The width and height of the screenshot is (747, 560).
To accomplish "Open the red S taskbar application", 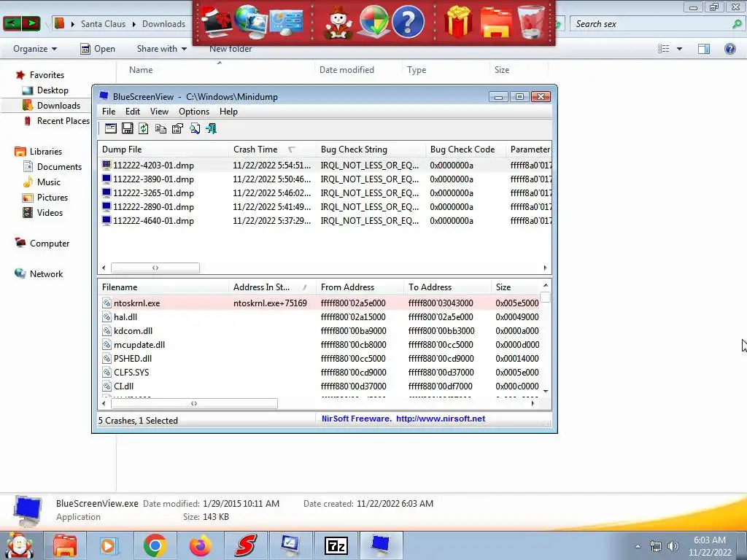I will (x=245, y=545).
